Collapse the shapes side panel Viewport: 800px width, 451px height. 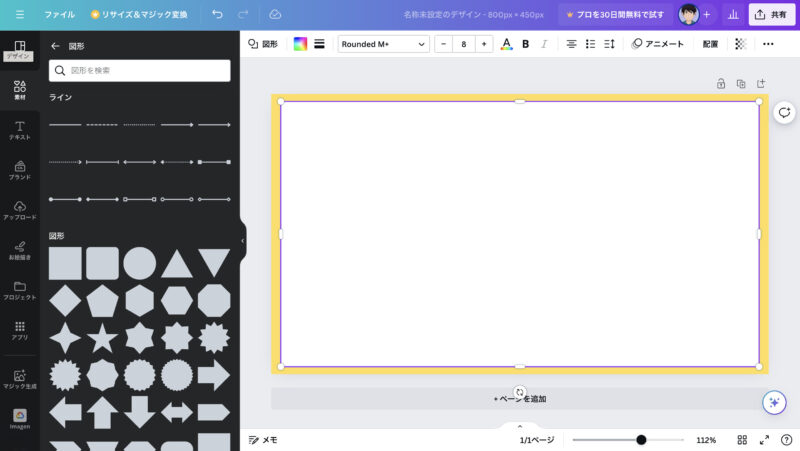(x=242, y=240)
